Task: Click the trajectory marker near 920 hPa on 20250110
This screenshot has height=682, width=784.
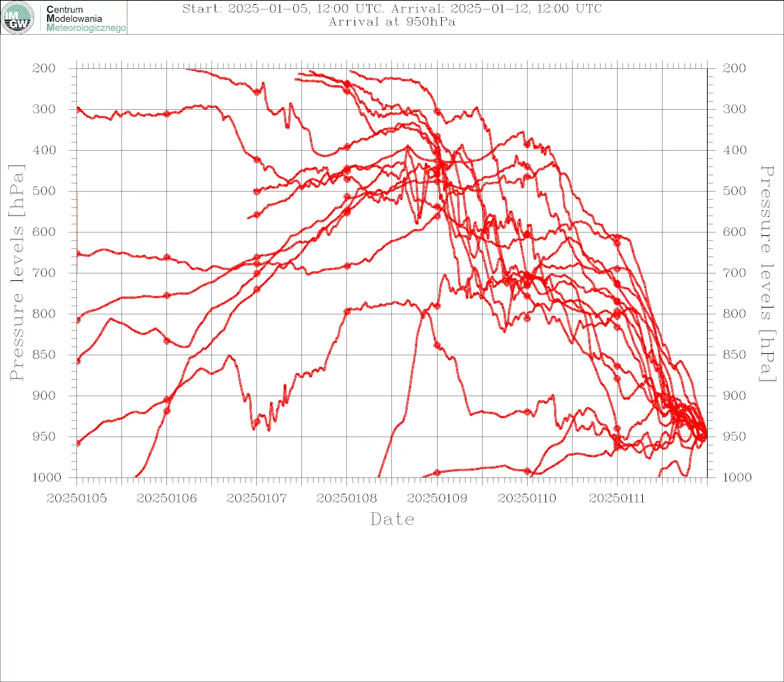Action: (527, 413)
